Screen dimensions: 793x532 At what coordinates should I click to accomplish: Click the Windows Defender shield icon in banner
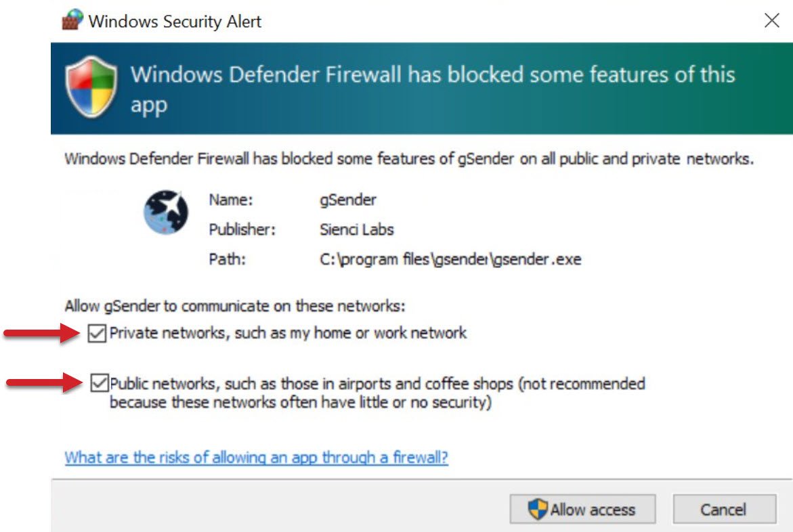(91, 87)
